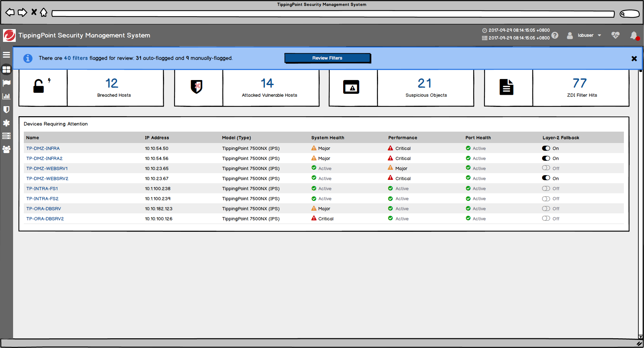The height and width of the screenshot is (348, 644).
Task: Disable Layer-2 Fallback for TP-DMZ-WEBSRV2
Action: 546,178
